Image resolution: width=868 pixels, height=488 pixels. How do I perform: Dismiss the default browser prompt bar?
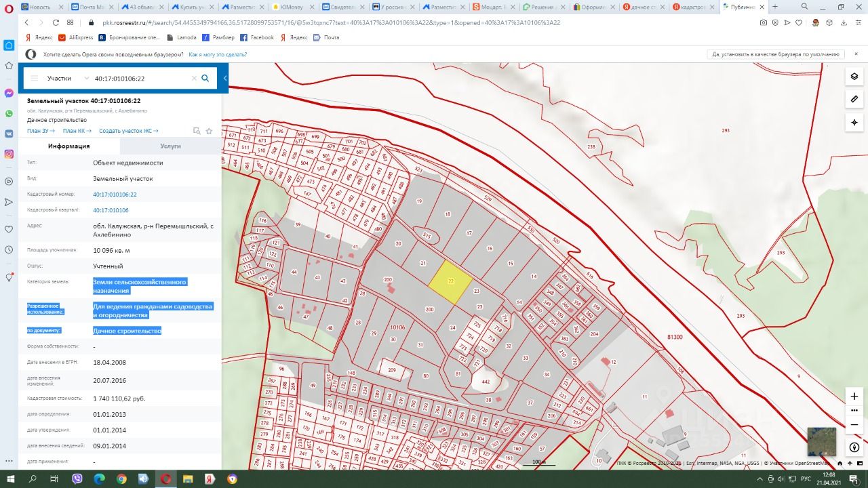pos(856,54)
